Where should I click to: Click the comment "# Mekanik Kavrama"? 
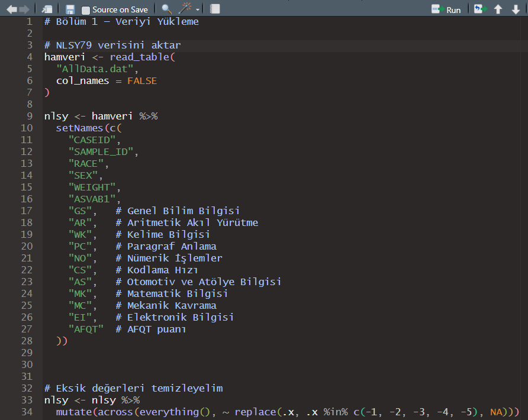coord(166,306)
